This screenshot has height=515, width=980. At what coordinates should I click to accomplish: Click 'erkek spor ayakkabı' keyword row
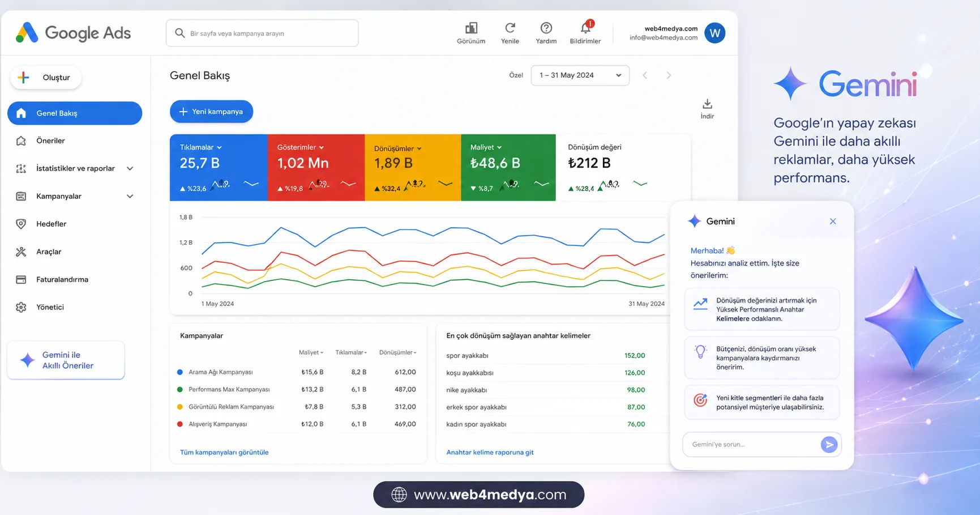click(x=546, y=407)
